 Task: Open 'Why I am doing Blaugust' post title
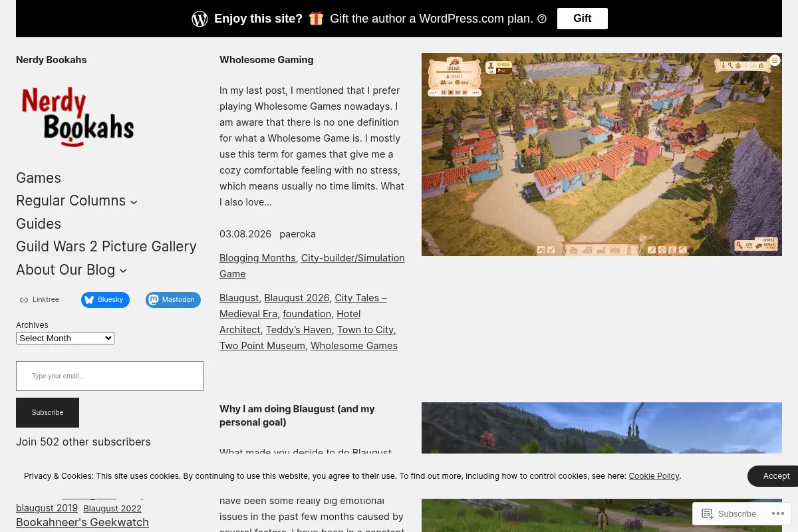coord(297,416)
